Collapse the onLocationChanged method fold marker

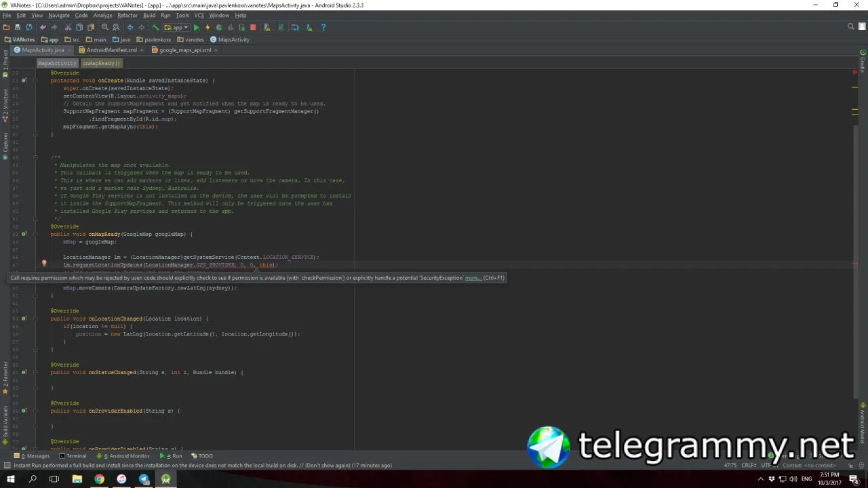[35, 319]
